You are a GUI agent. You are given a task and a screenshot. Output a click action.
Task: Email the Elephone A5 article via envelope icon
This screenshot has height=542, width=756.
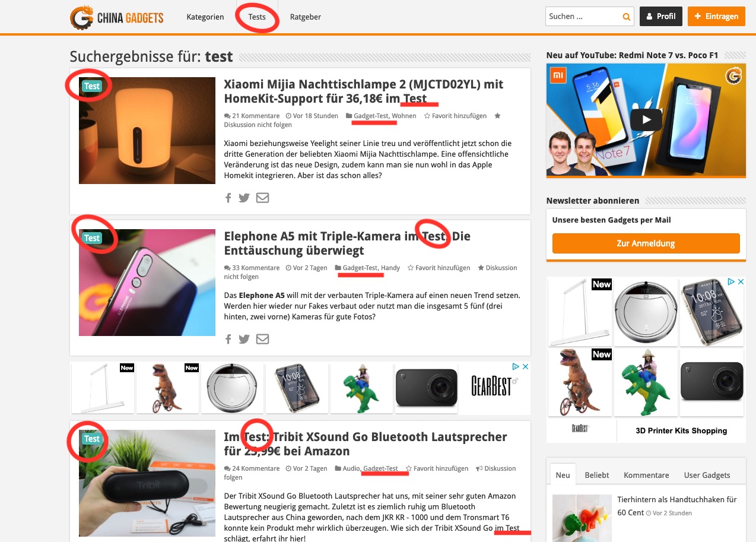click(x=262, y=339)
